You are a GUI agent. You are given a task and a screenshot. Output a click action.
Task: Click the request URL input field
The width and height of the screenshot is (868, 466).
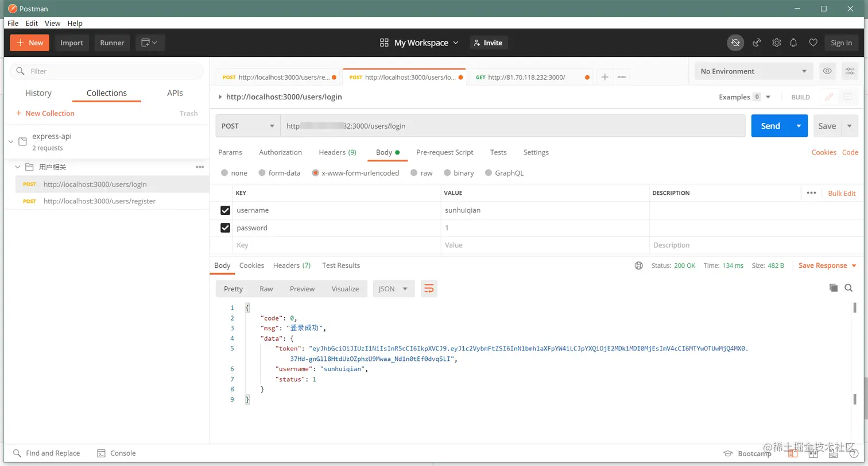(x=513, y=126)
